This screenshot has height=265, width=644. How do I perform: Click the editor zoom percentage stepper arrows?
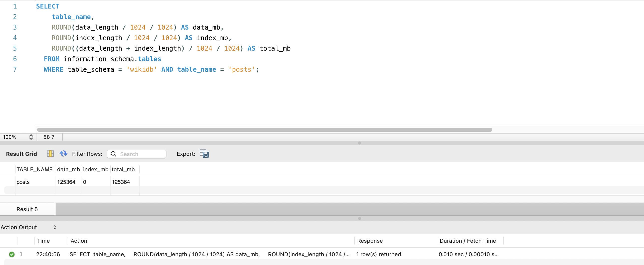click(x=31, y=137)
